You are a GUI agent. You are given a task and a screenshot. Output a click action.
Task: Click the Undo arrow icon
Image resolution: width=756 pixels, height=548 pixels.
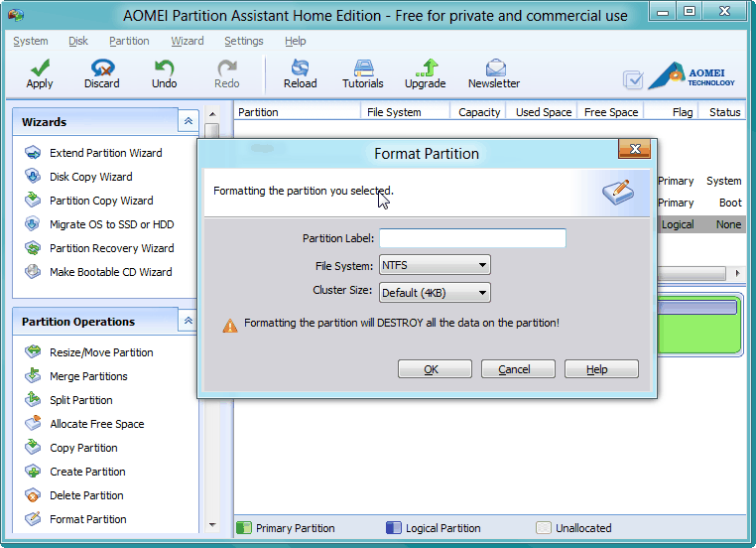(x=164, y=68)
